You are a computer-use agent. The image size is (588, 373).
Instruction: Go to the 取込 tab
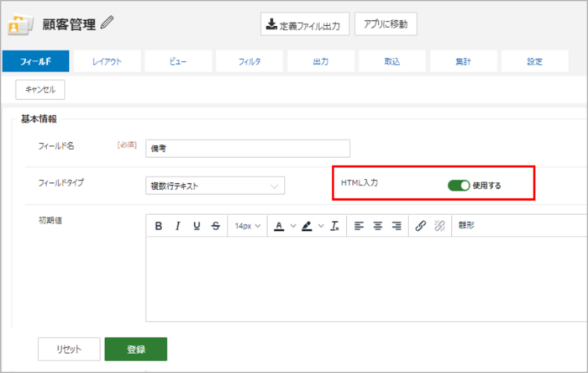[x=392, y=61]
